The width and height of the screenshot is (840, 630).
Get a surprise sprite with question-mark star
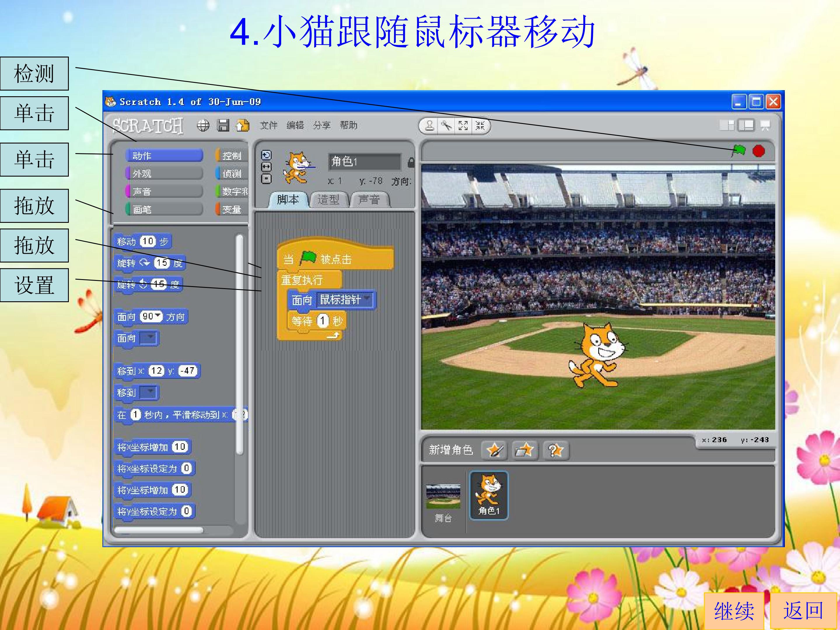point(556,450)
